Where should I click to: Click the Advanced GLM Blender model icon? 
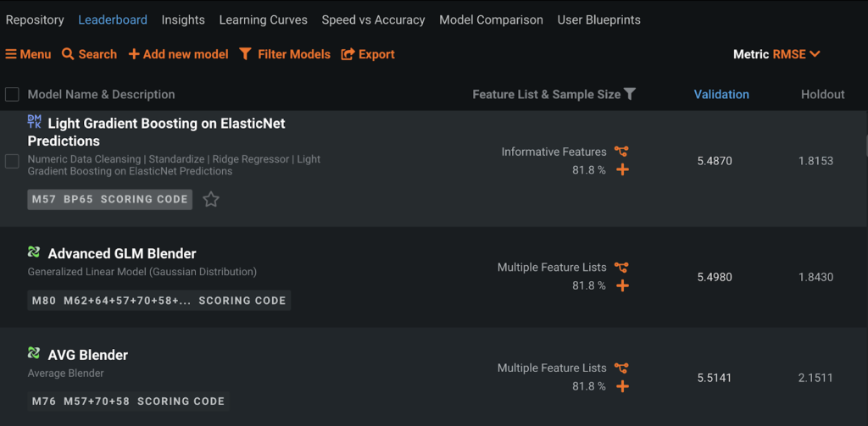click(34, 252)
